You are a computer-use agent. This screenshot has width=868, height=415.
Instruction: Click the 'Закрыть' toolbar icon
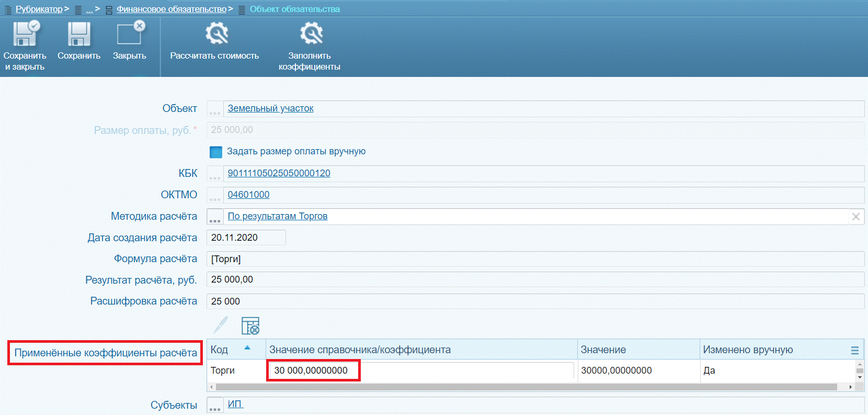click(131, 33)
